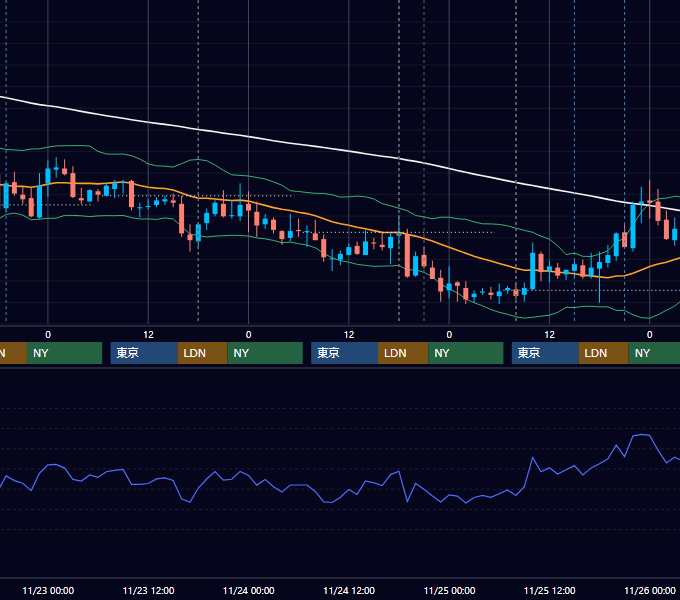Viewport: 680px width, 600px height.
Task: Click the 11/25 00:00 date label
Action: (449, 590)
